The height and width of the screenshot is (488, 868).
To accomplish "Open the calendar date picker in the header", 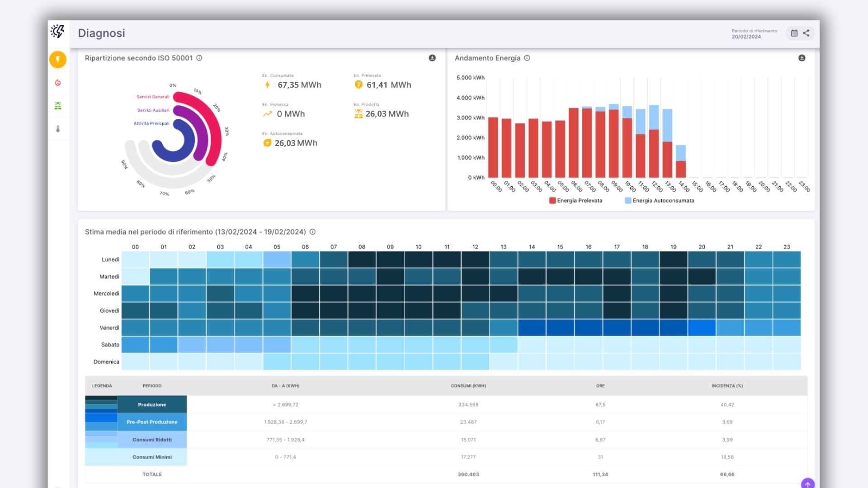I will tap(793, 33).
